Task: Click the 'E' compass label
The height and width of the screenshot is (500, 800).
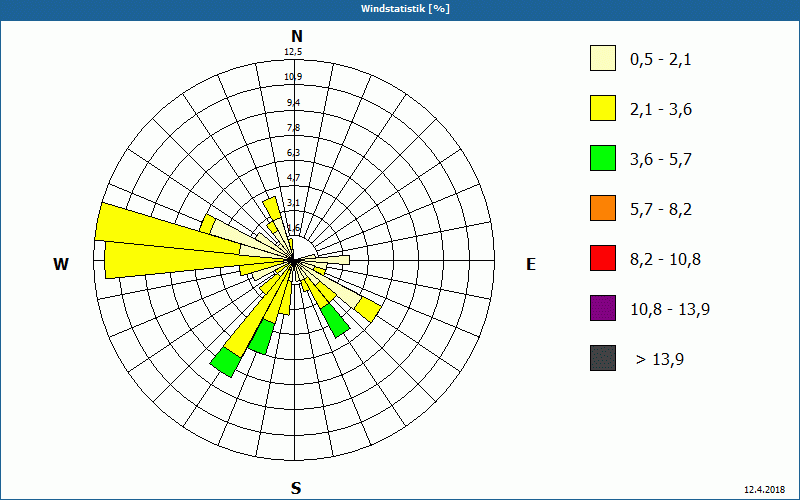Action: click(x=531, y=264)
